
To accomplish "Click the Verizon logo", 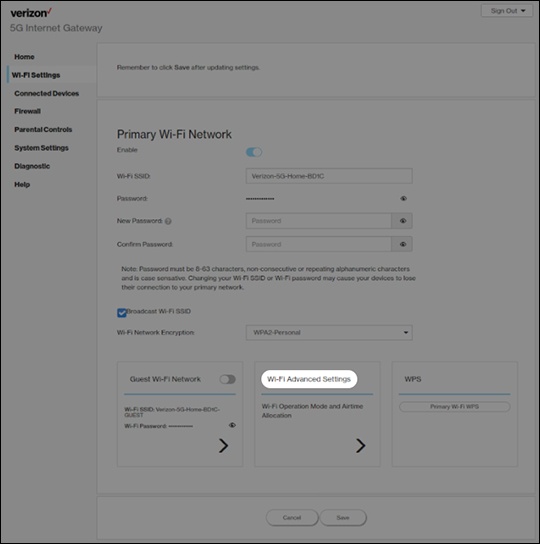I will coord(31,13).
